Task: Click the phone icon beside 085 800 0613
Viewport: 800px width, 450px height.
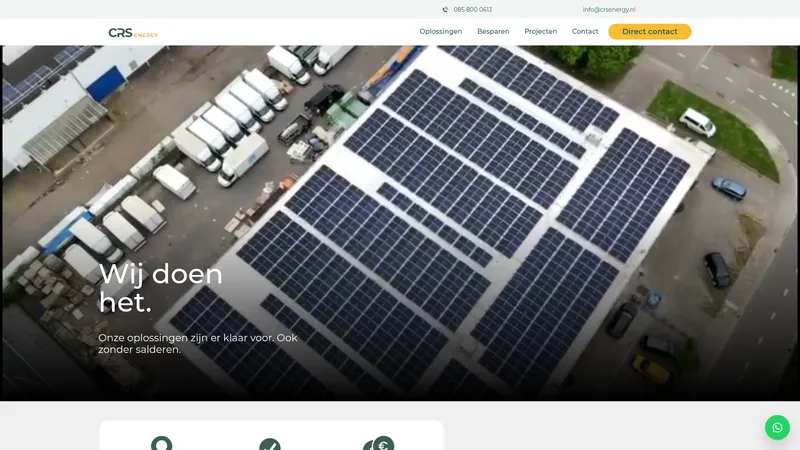Action: click(x=445, y=10)
